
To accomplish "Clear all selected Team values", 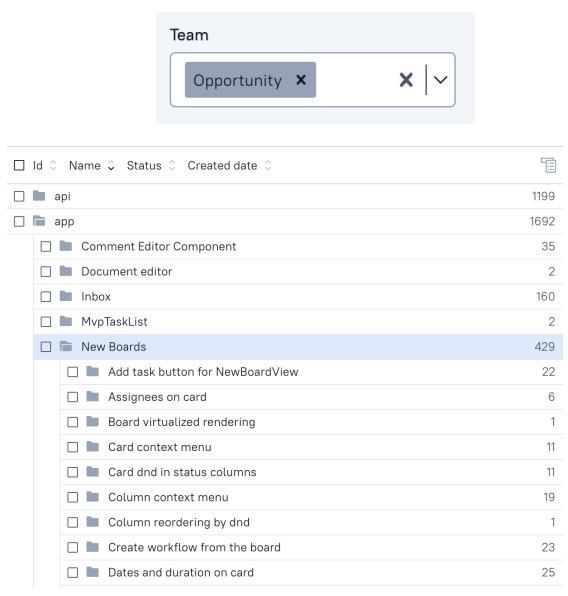I will [406, 80].
